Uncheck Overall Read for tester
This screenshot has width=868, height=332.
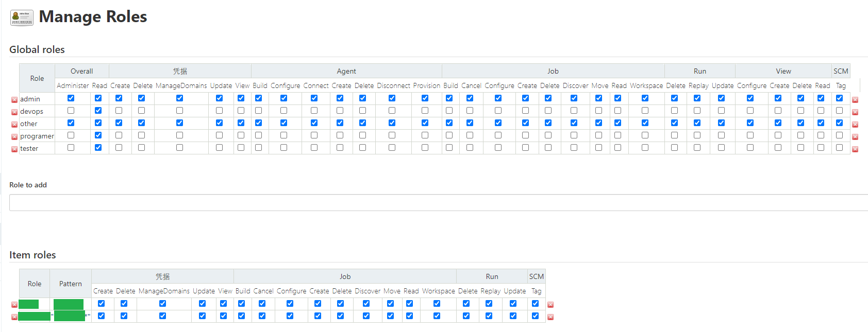(x=98, y=147)
